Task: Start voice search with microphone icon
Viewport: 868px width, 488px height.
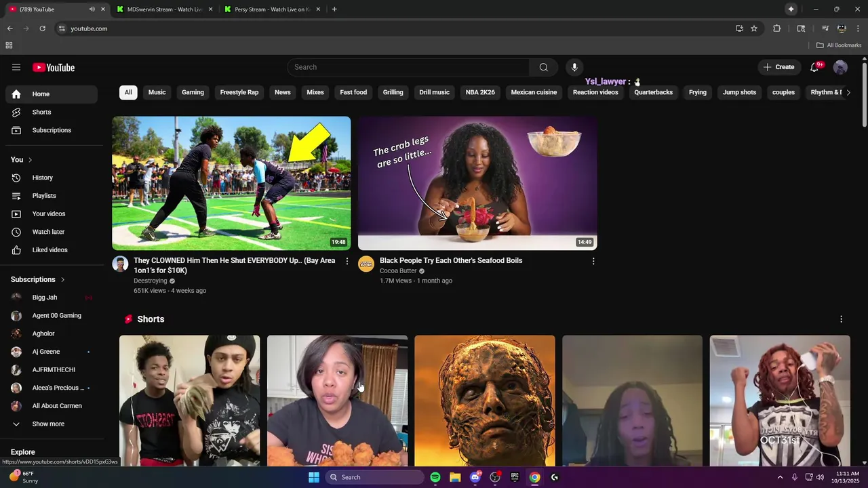Action: 574,67
